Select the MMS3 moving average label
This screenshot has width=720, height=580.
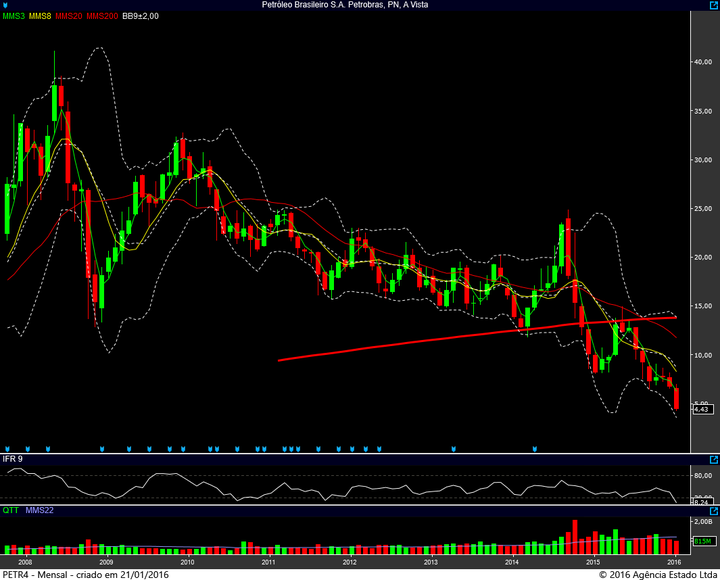coord(14,16)
